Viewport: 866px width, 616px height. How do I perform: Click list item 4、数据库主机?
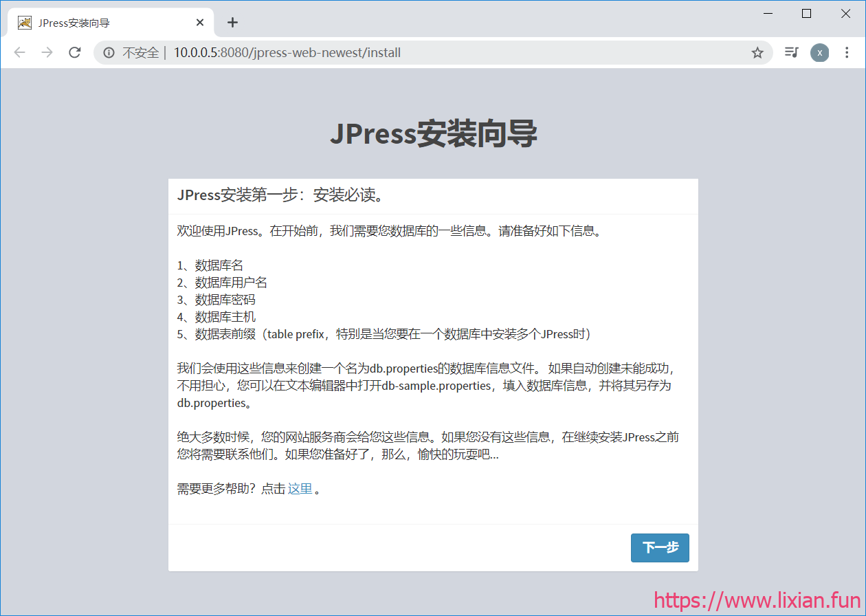216,317
